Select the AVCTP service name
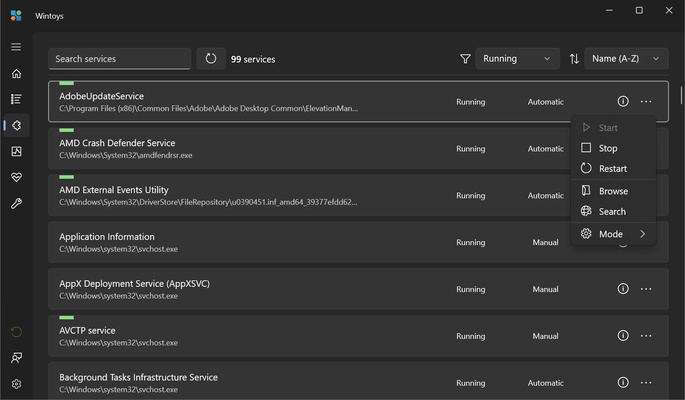The width and height of the screenshot is (685, 400). [87, 331]
